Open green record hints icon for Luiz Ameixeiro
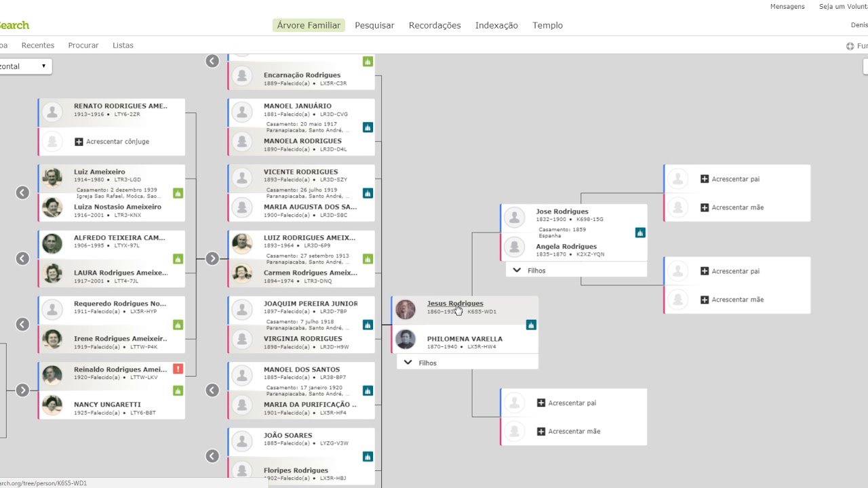Screen dimensions: 868x488 178,193
